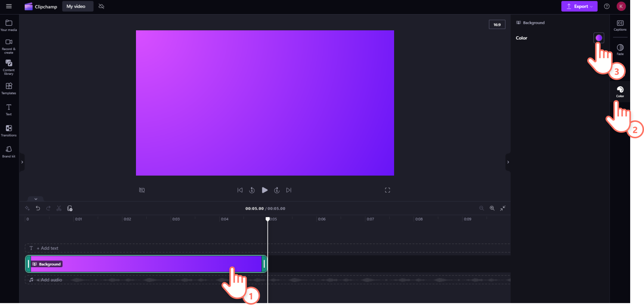Collapse the timeline with chevron
This screenshot has height=305, width=644.
(36, 199)
